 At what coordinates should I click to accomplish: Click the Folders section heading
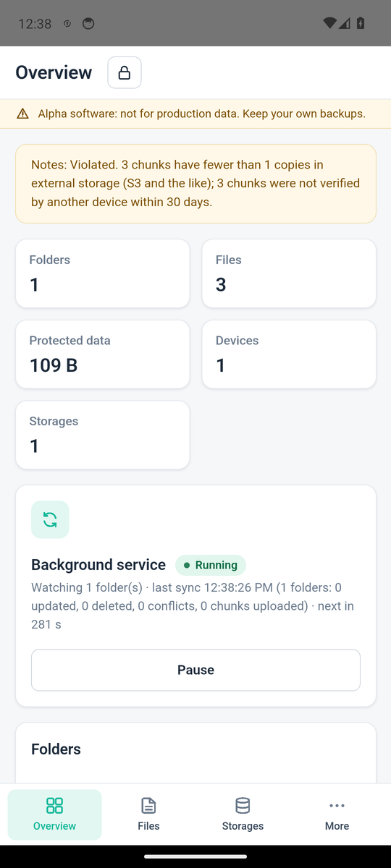pos(56,749)
